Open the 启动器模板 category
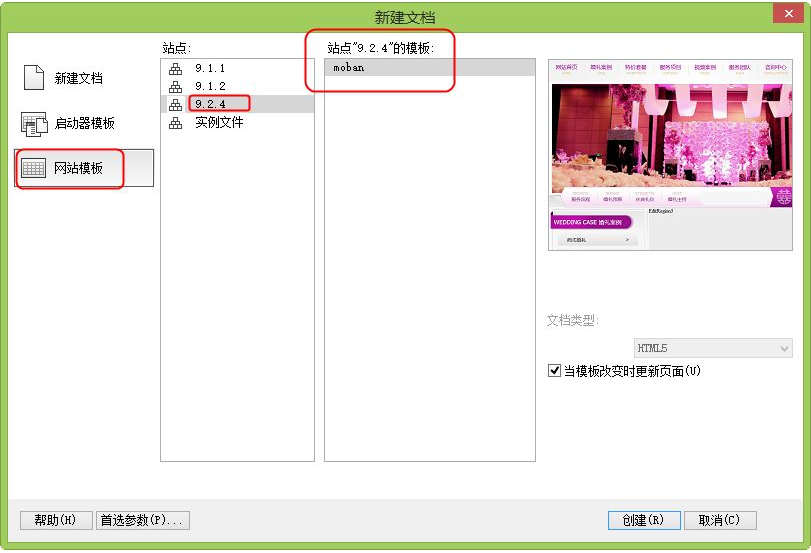The image size is (811, 553). pyautogui.click(x=84, y=123)
